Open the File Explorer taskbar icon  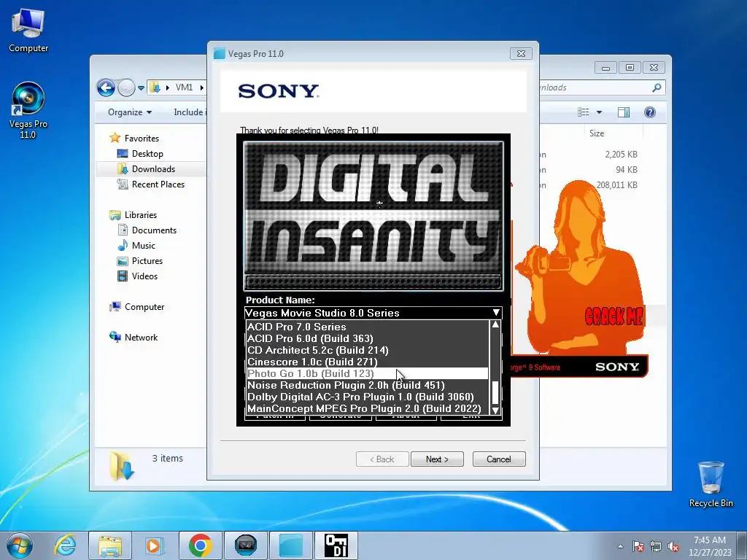coord(110,545)
